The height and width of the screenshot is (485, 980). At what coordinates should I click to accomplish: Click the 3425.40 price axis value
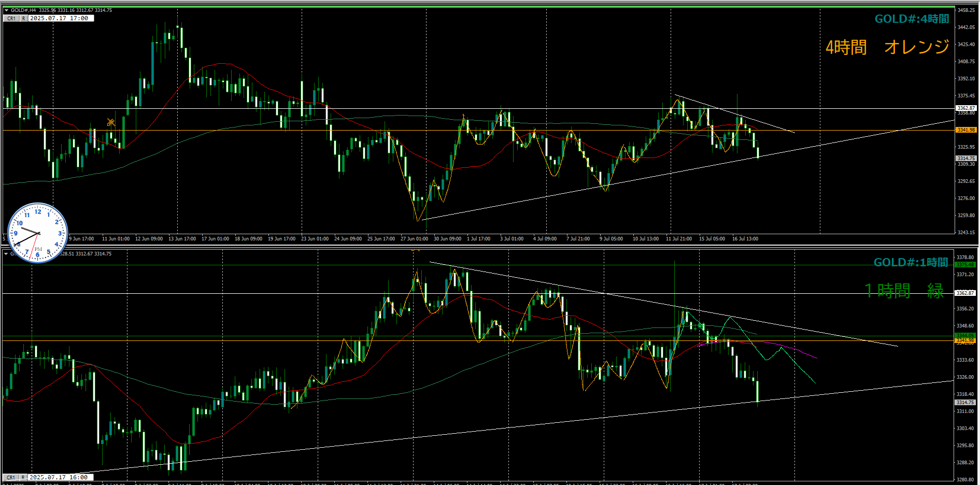click(x=966, y=45)
